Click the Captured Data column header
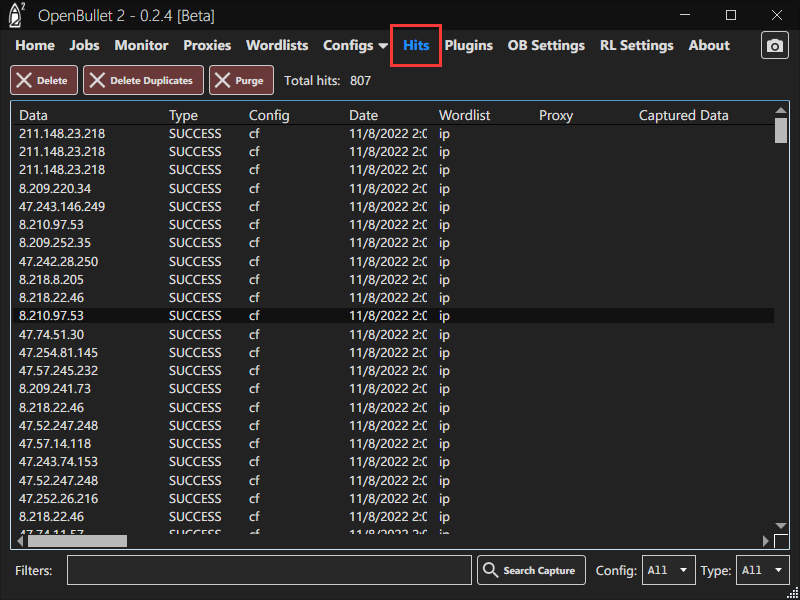Viewport: 800px width, 600px height. [x=683, y=115]
